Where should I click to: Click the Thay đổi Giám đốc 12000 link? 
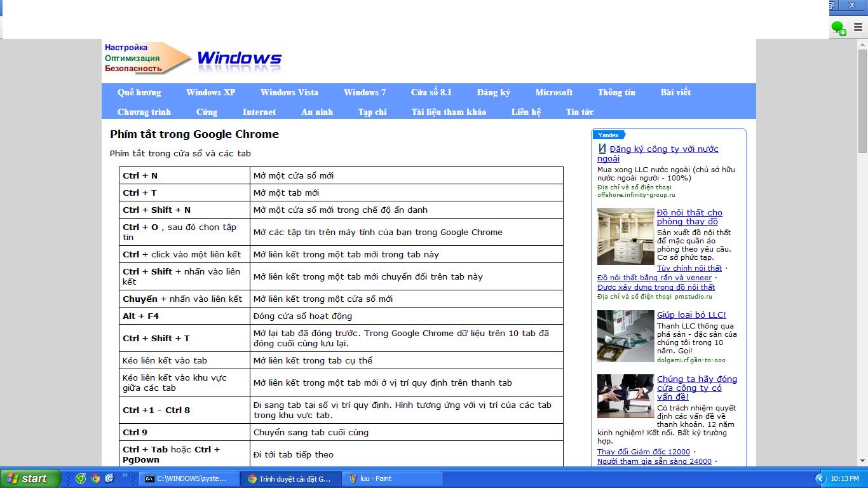point(644,452)
